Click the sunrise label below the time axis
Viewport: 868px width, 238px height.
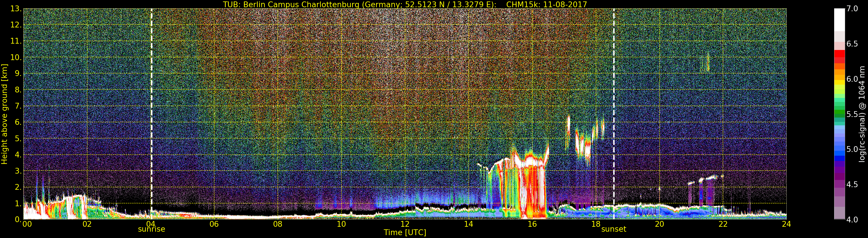tap(151, 229)
